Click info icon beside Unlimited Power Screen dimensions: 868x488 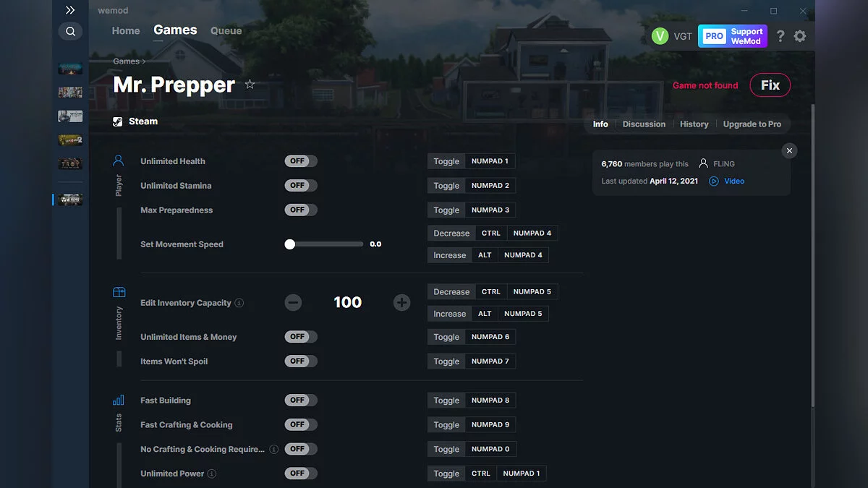pos(212,474)
